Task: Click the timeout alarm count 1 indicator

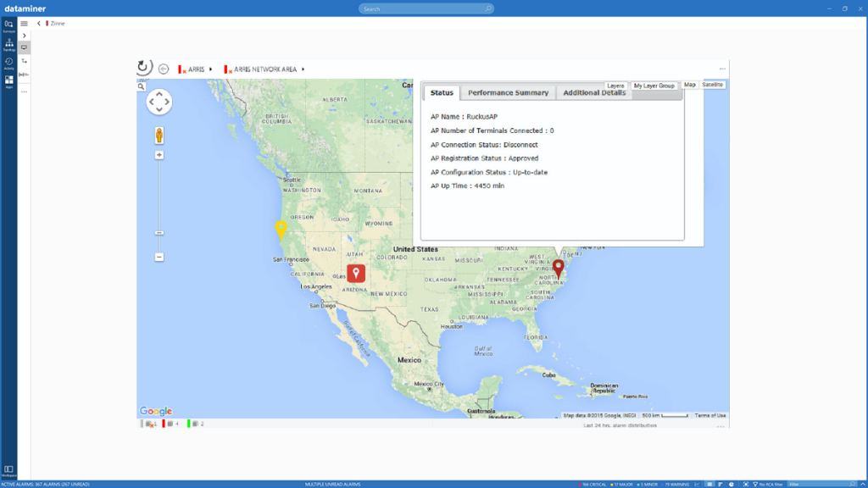Action: coord(151,424)
